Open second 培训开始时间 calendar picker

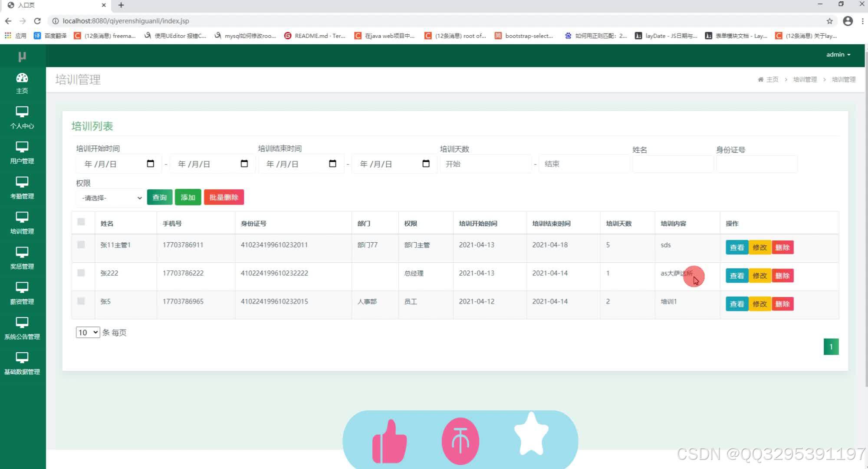(244, 164)
